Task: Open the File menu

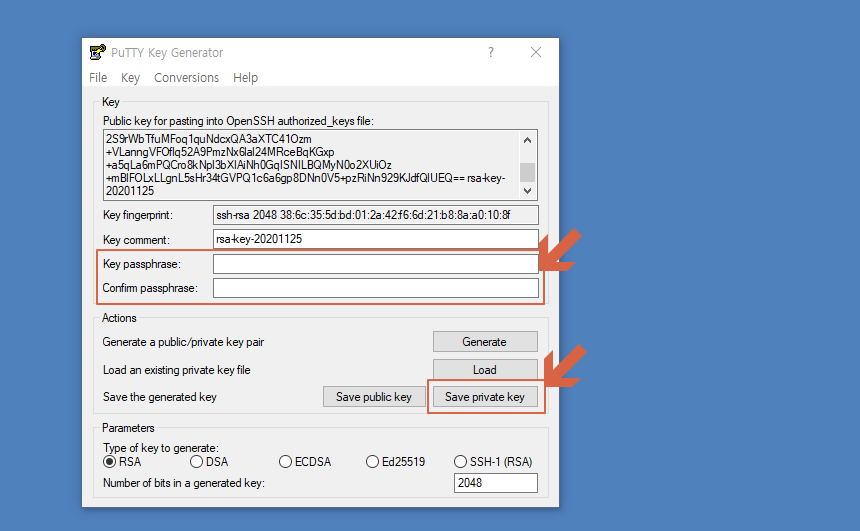Action: [98, 77]
